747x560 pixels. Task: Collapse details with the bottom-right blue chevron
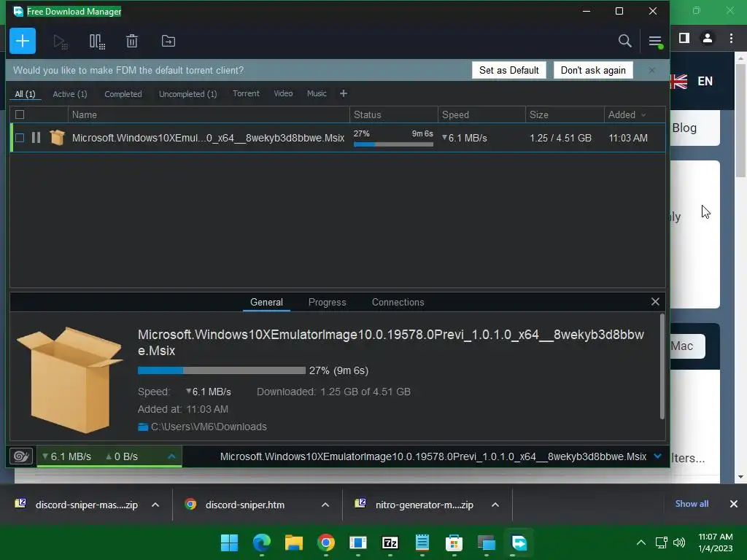(x=658, y=456)
